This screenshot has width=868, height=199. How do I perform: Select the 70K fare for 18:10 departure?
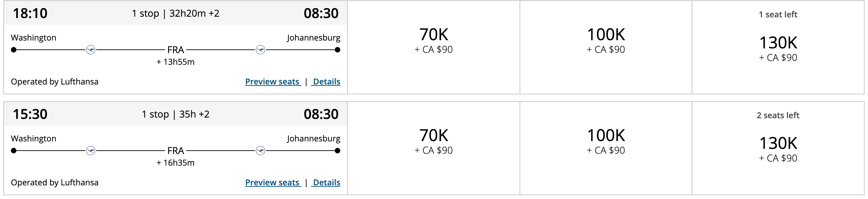point(434,47)
